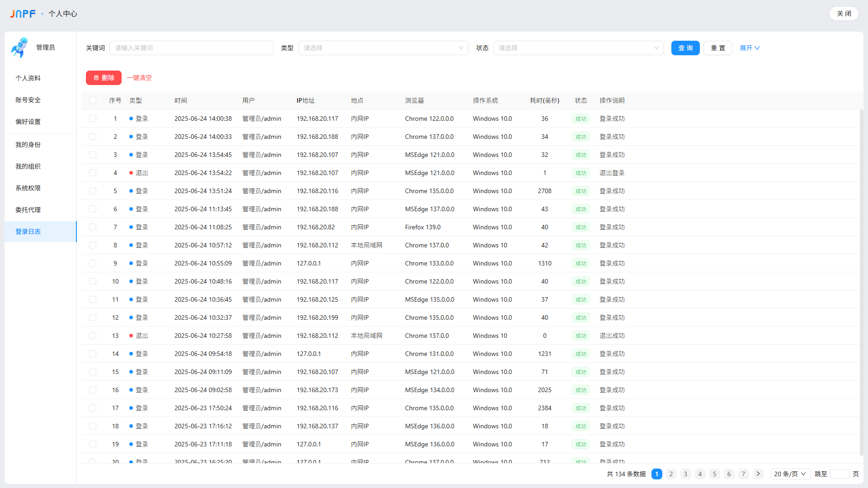This screenshot has height=488, width=868.
Task: Click blue 登录 dot in row 5
Action: pos(131,191)
